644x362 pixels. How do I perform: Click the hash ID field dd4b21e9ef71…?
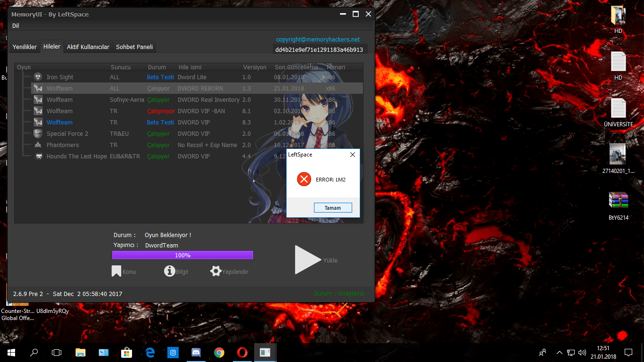(x=319, y=49)
